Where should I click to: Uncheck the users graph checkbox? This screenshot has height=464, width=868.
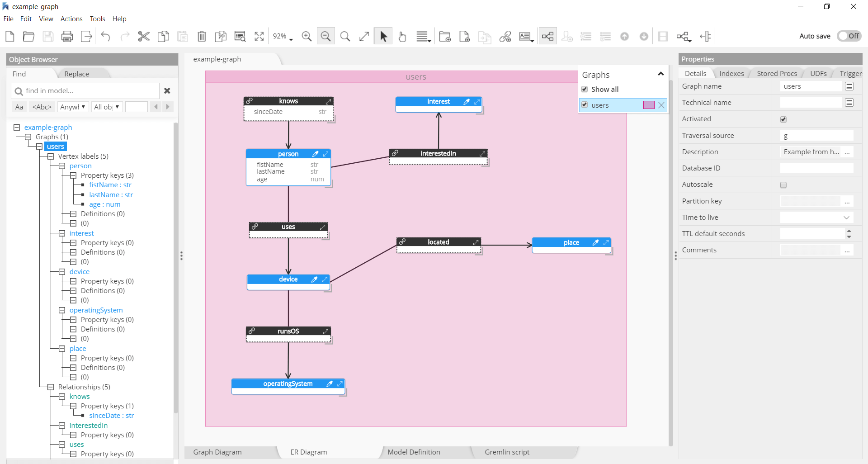tap(585, 105)
